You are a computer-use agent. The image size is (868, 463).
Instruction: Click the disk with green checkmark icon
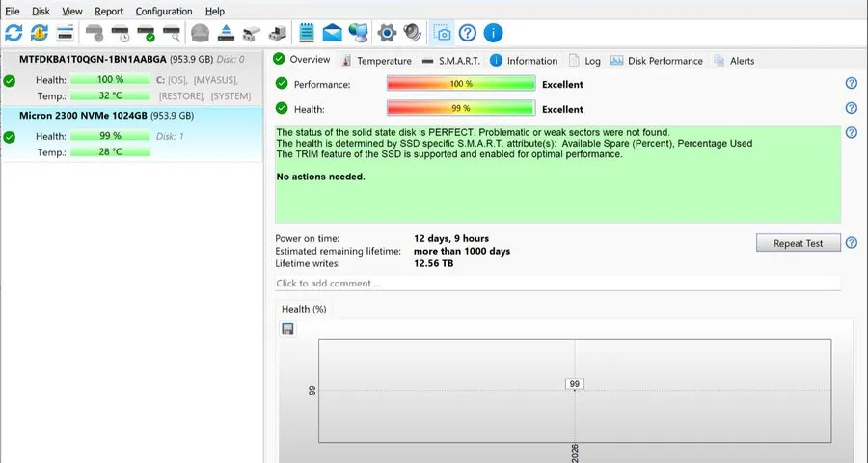147,33
